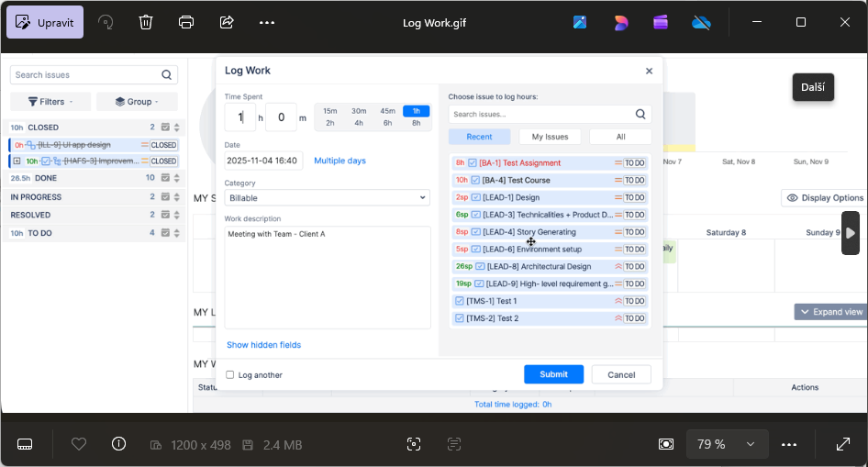Toggle the filmstrip view icon
Image resolution: width=868 pixels, height=467 pixels.
pos(25,444)
